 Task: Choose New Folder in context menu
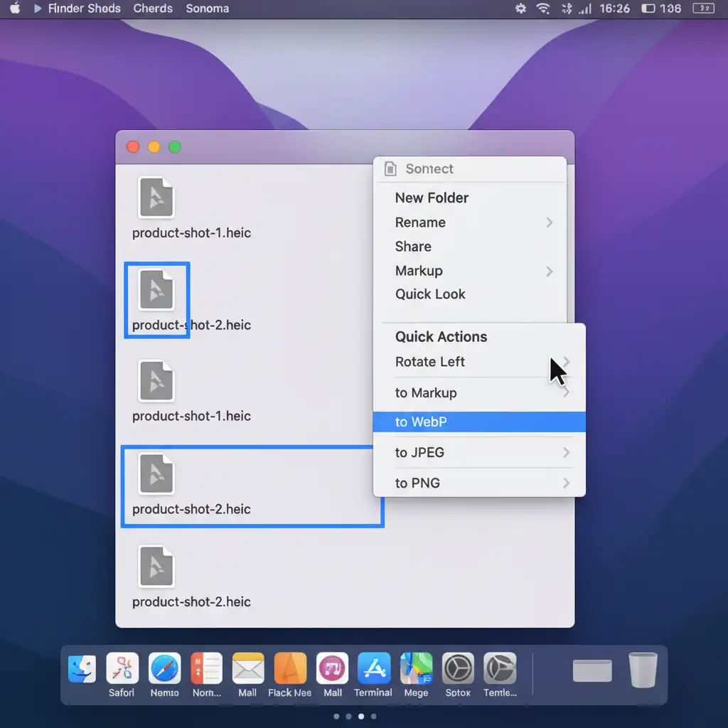(x=432, y=198)
